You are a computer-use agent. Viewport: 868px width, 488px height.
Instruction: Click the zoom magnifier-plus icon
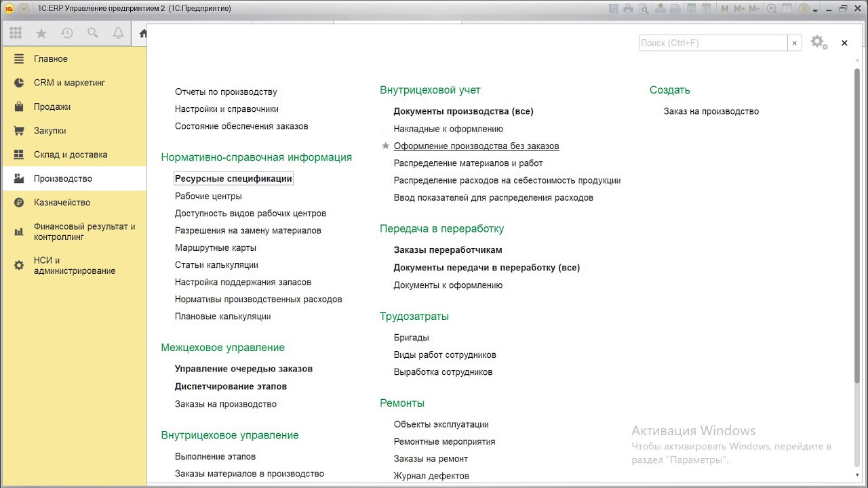click(x=772, y=9)
